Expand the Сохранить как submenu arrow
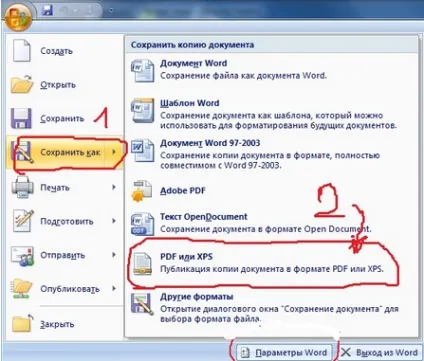 point(114,152)
